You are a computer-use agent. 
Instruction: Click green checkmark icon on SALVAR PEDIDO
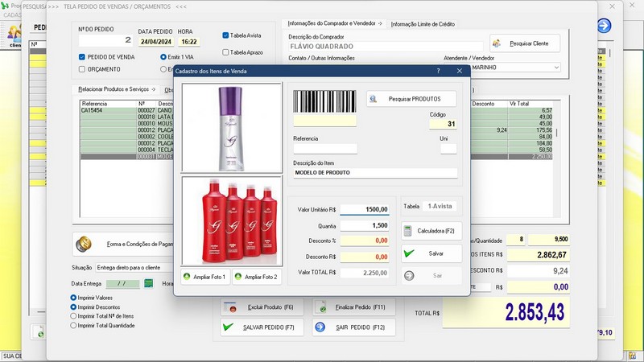(x=228, y=327)
